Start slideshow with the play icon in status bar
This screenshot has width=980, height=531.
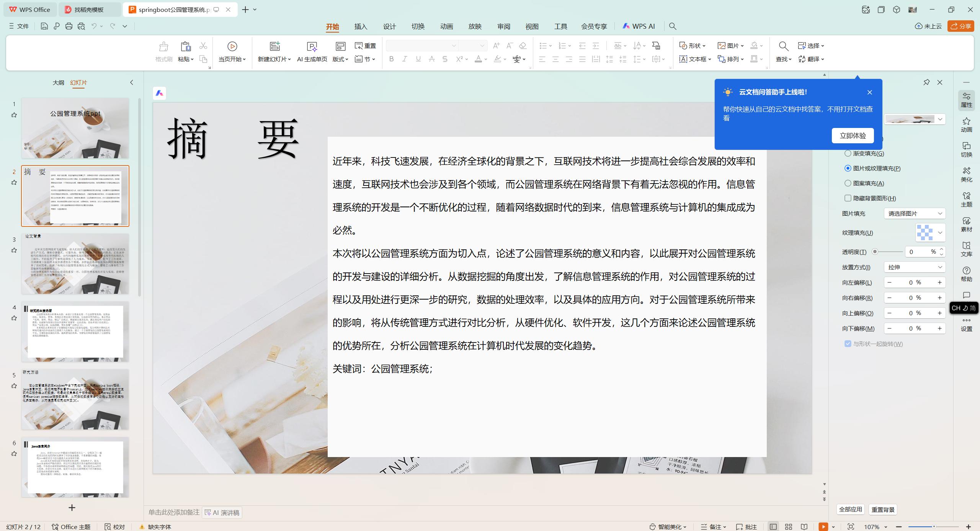[x=823, y=526]
